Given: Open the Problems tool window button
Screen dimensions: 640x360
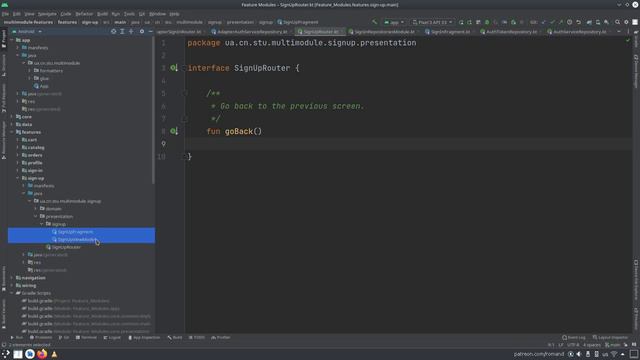Looking at the screenshot, I should click(x=41, y=338).
